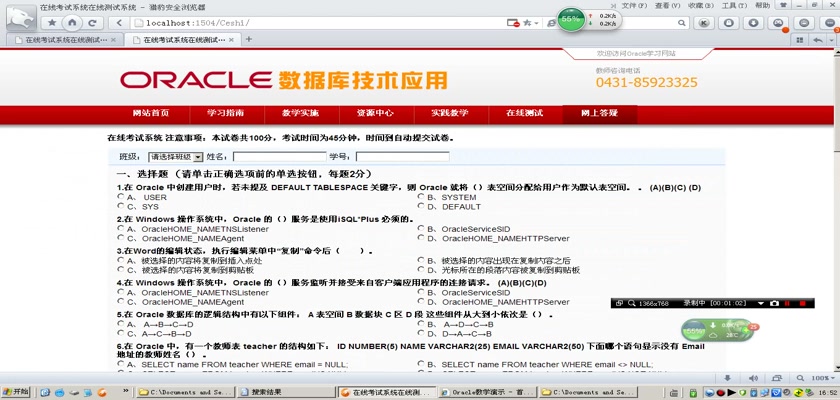Switch to 搜索结果 taskbar window
This screenshot has height=400, width=840.
click(x=285, y=392)
